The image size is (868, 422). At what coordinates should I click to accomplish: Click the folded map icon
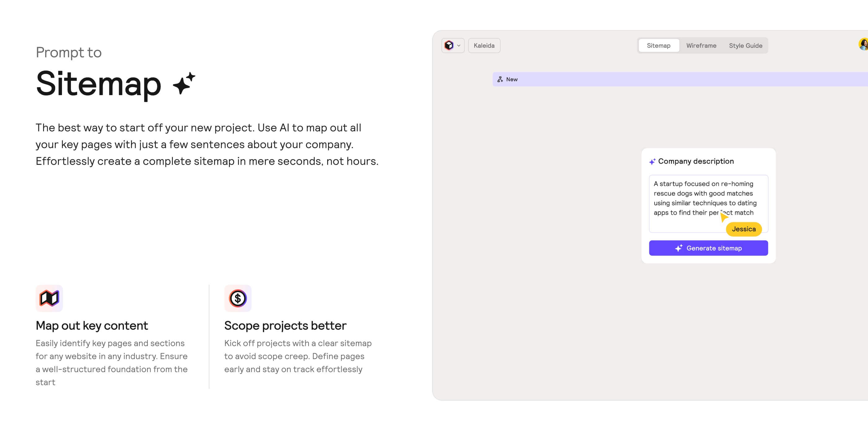click(x=49, y=298)
